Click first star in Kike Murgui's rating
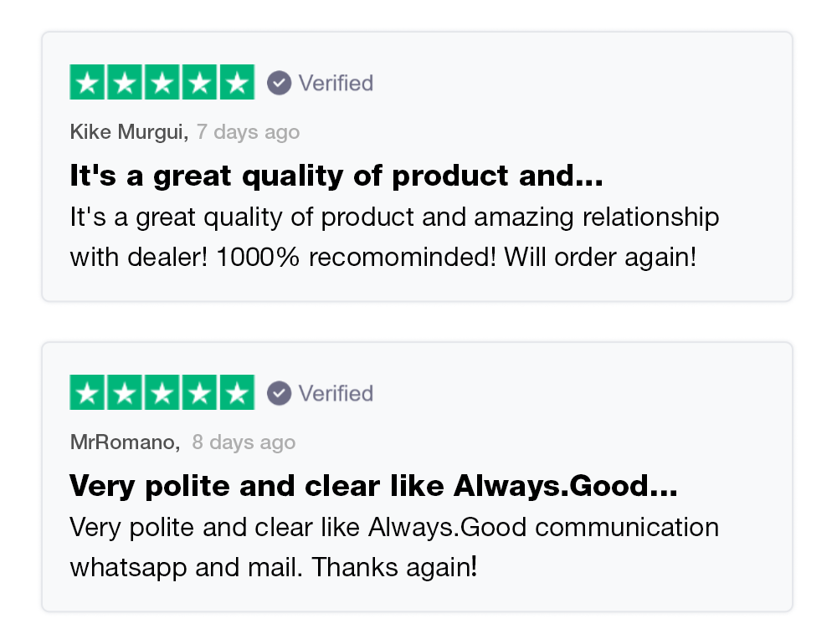The image size is (837, 644). tap(88, 82)
